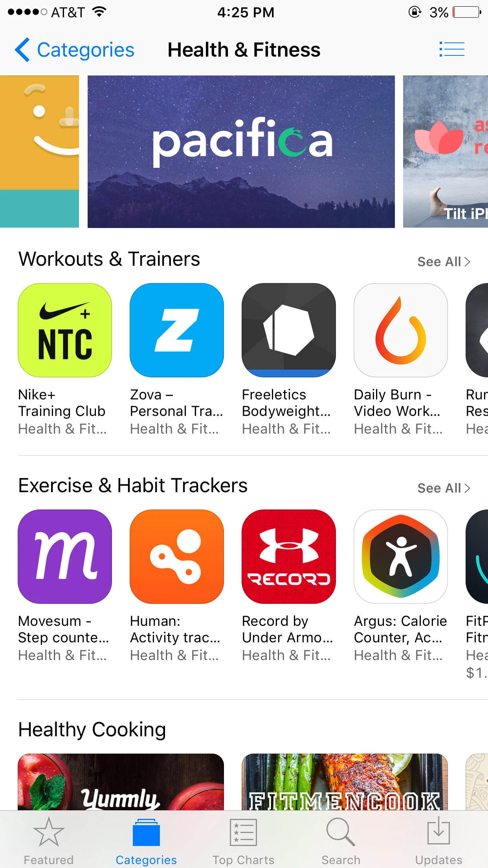Open the list view icon in header
The height and width of the screenshot is (868, 488).
pos(452,50)
